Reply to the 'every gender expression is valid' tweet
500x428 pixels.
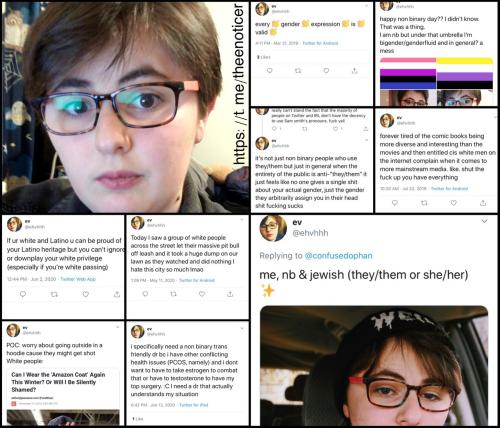coord(270,71)
